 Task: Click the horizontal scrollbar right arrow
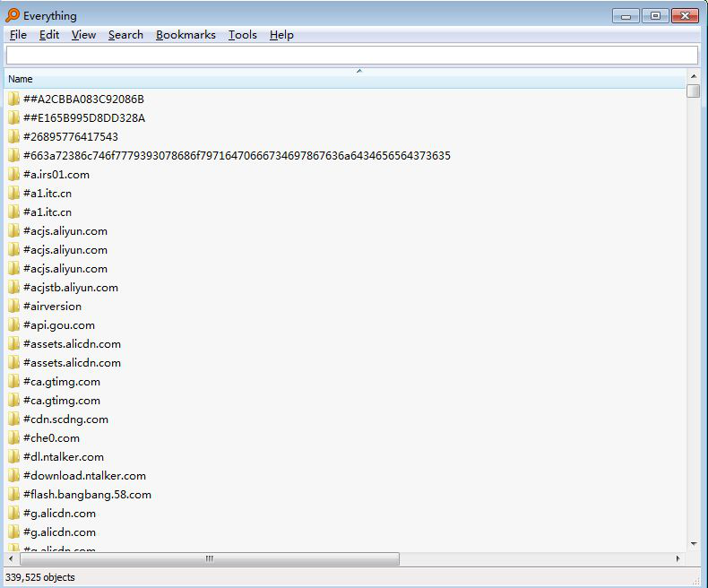tap(678, 558)
